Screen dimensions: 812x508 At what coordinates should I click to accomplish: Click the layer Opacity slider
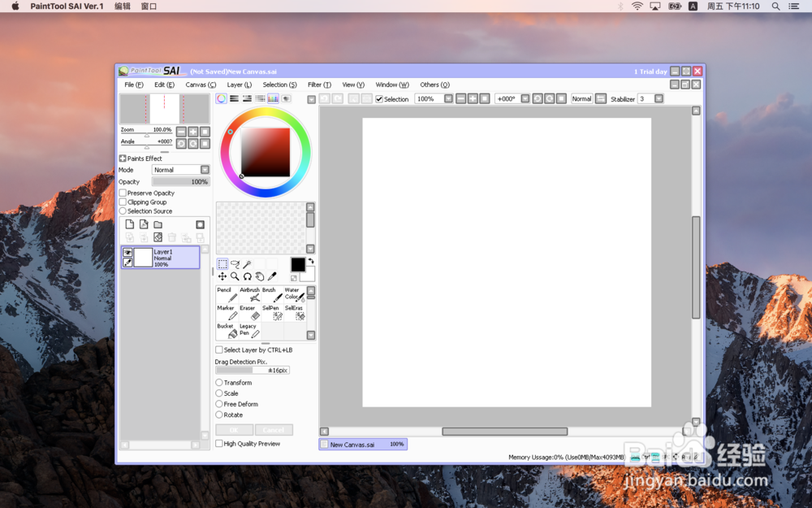(x=181, y=182)
